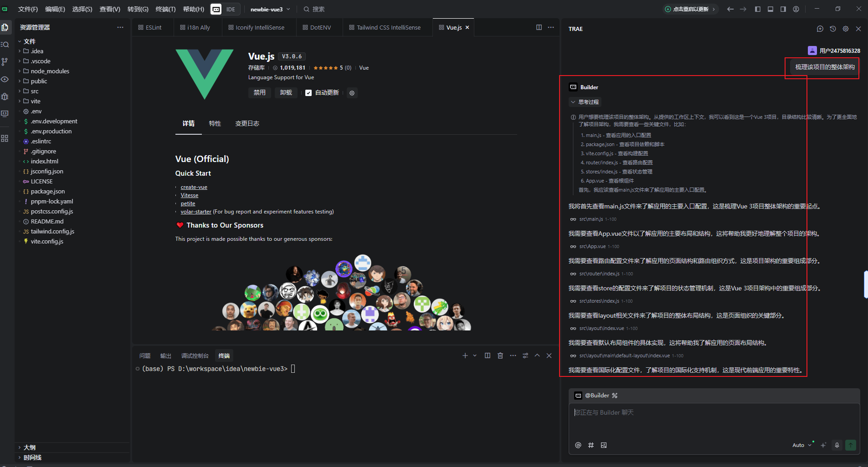Click restart to update button

coord(690,9)
